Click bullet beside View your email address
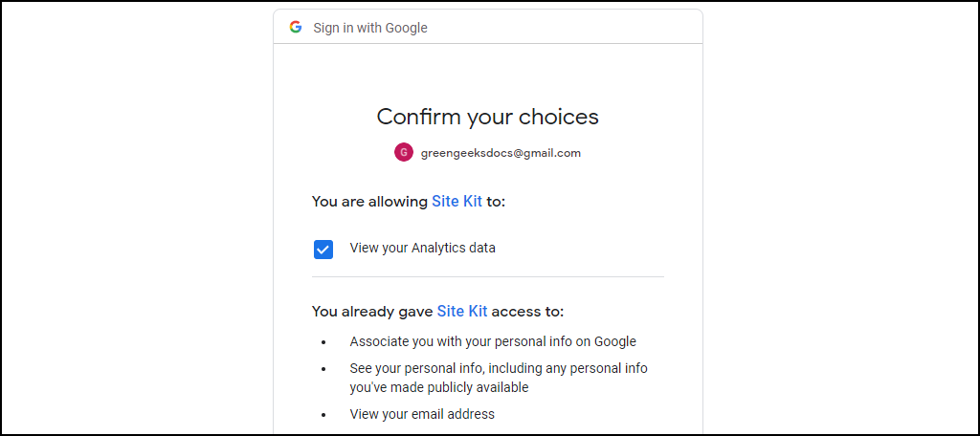 pos(323,415)
